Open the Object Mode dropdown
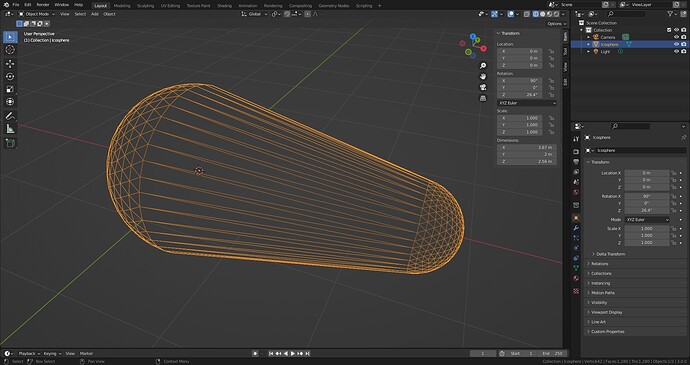Screen dimensions: 690x365 point(37,14)
